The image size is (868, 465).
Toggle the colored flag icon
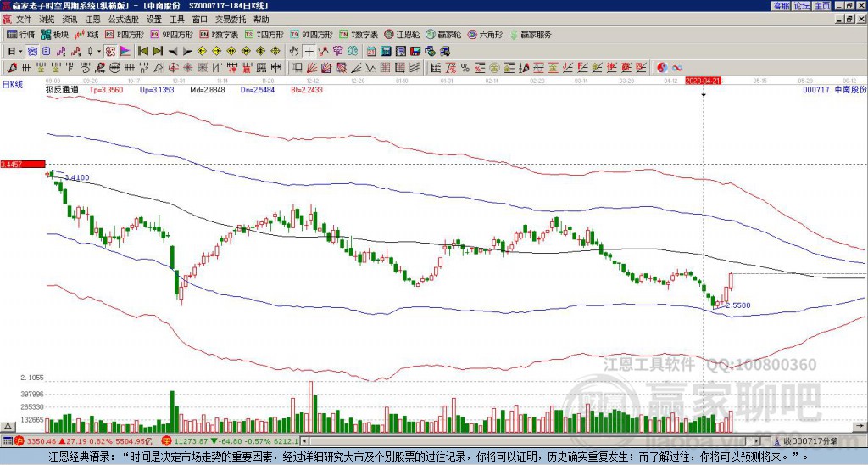pos(125,52)
